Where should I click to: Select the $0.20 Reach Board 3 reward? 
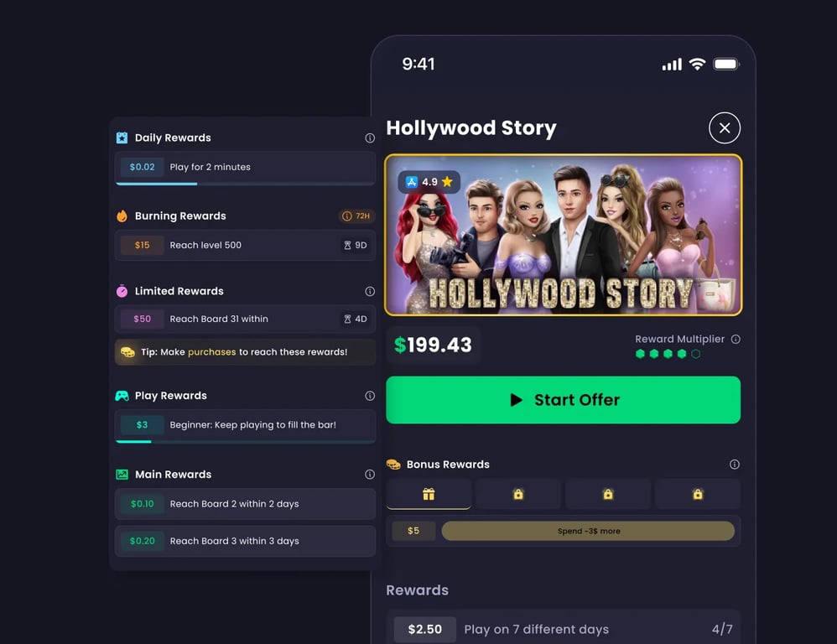(x=246, y=541)
